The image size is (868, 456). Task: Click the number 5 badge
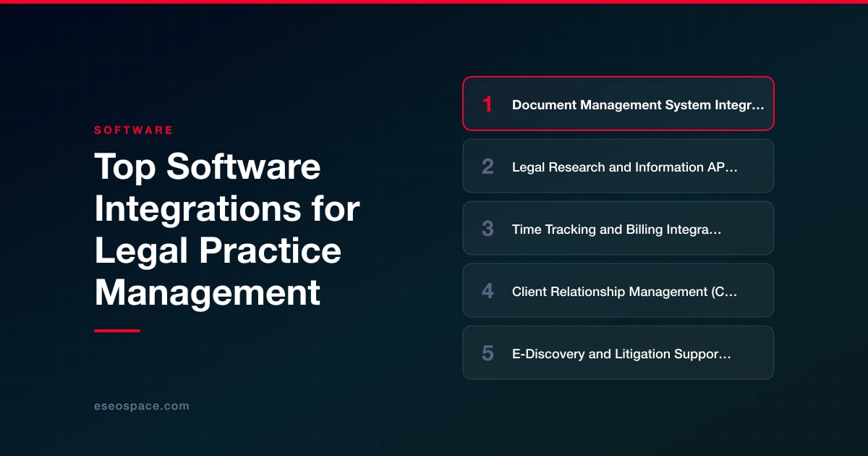coord(488,353)
